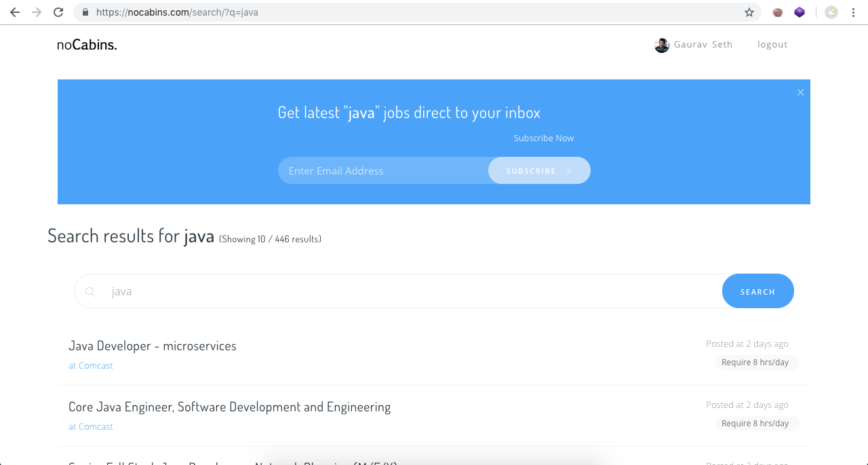Click at Comcast under Java Developer
Image resolution: width=868 pixels, height=465 pixels.
coord(91,365)
